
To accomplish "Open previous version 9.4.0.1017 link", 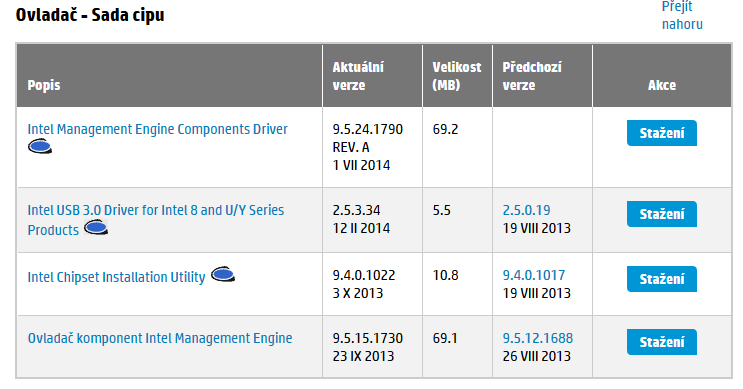I will click(534, 275).
